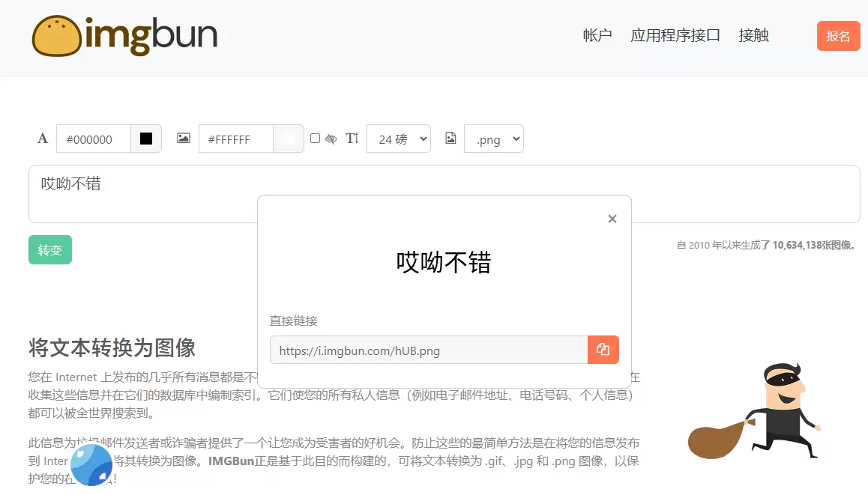This screenshot has width=868, height=495.
Task: Click the text color A icon
Action: [x=43, y=139]
